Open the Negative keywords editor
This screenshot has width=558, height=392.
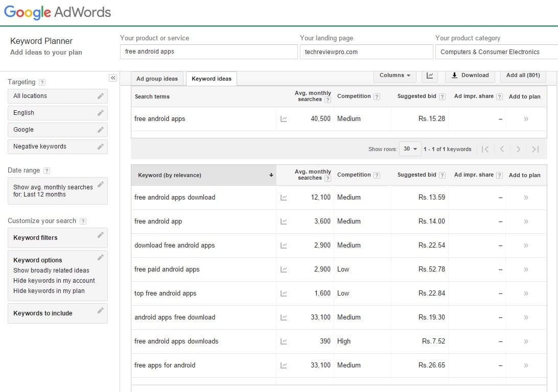101,146
